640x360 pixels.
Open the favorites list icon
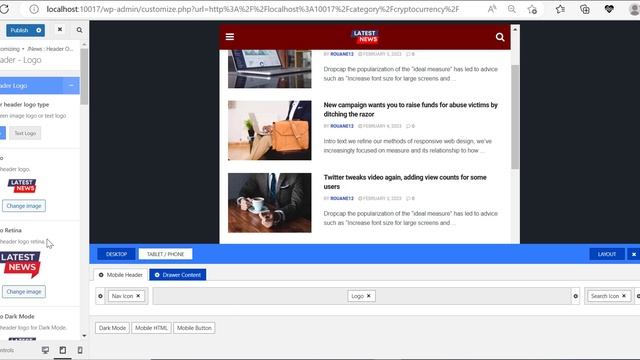(560, 9)
